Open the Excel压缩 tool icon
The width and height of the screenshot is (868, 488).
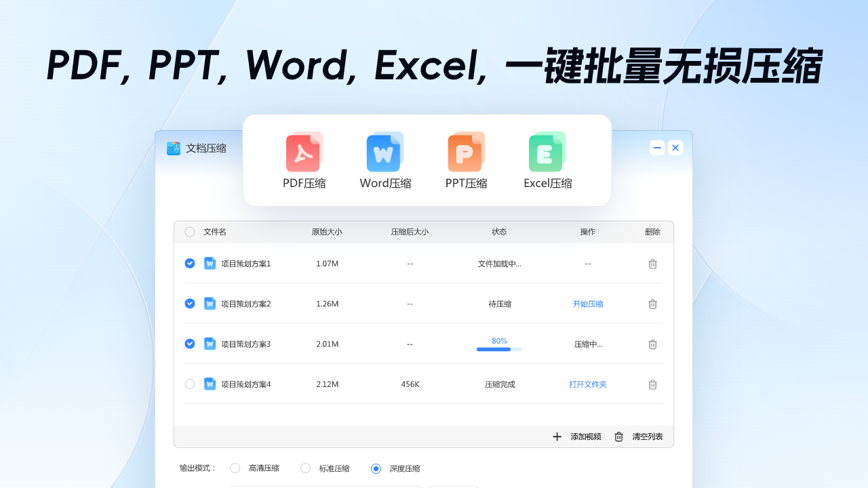tap(547, 152)
